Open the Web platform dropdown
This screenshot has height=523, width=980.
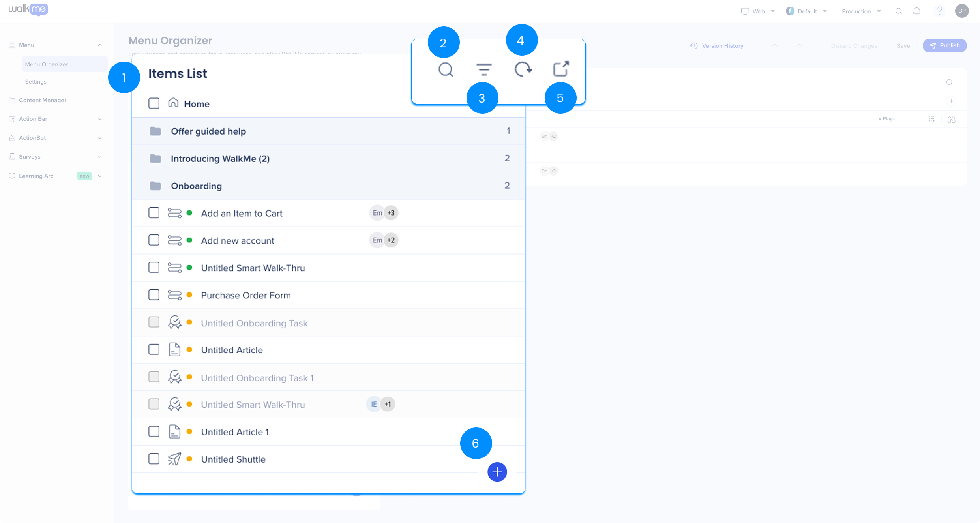tap(758, 11)
